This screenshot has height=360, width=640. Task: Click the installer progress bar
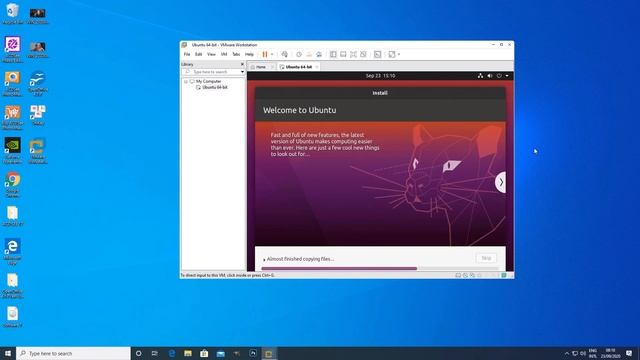pyautogui.click(x=379, y=269)
